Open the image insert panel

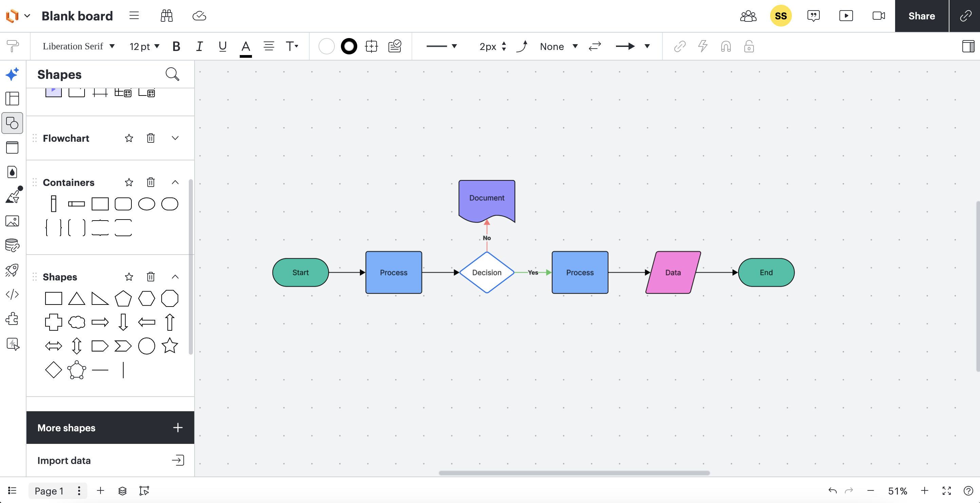pos(12,221)
